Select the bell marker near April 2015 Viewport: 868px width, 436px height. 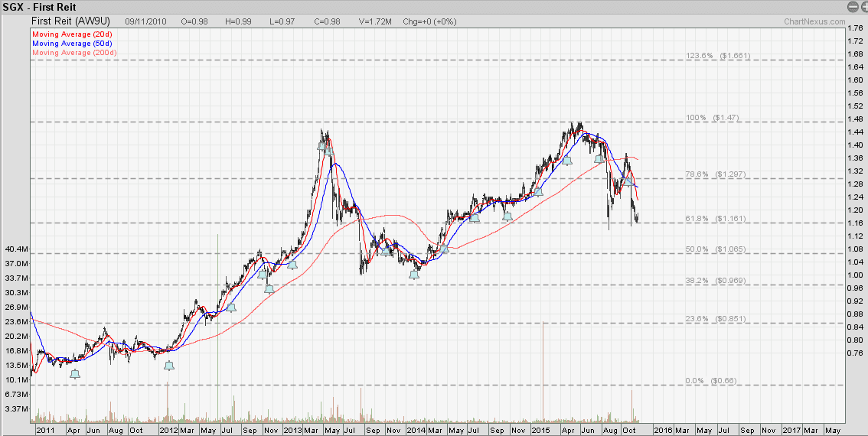coord(567,161)
